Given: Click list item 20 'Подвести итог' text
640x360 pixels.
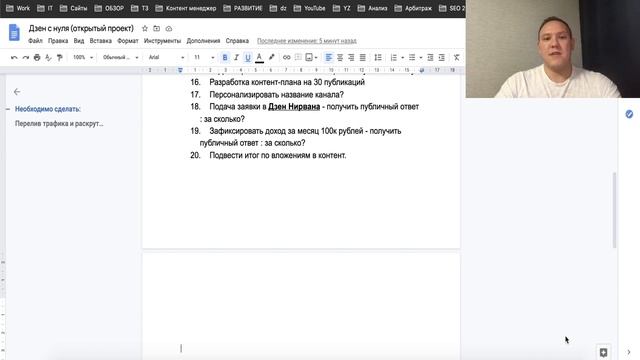Looking at the screenshot, I should pos(278,156).
